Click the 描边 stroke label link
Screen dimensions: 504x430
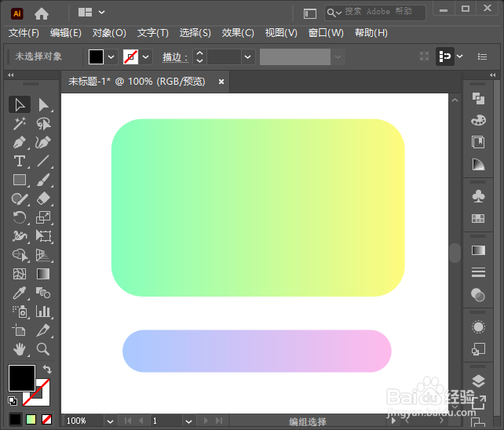(x=175, y=57)
